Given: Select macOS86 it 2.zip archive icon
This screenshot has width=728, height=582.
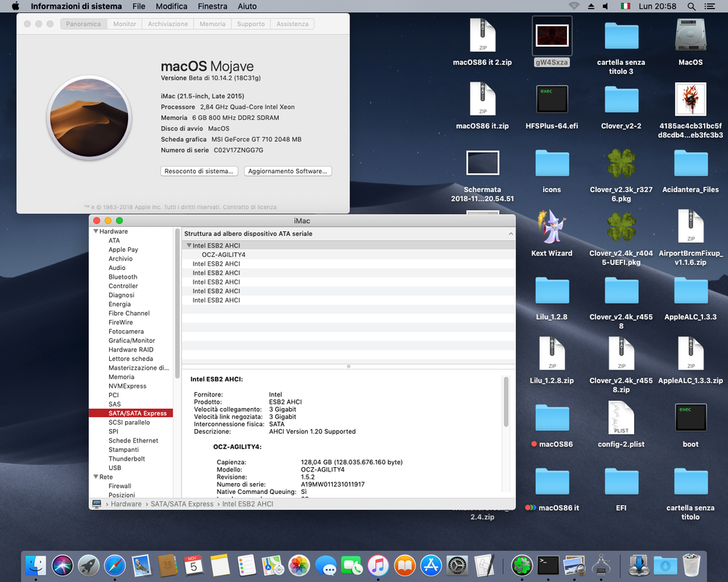Looking at the screenshot, I should pos(483,35).
